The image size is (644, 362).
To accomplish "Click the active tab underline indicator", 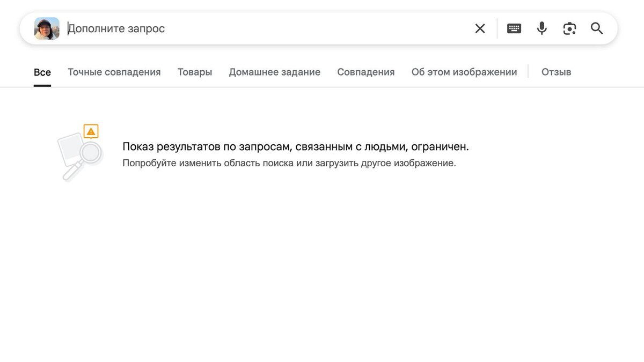I will click(x=42, y=84).
